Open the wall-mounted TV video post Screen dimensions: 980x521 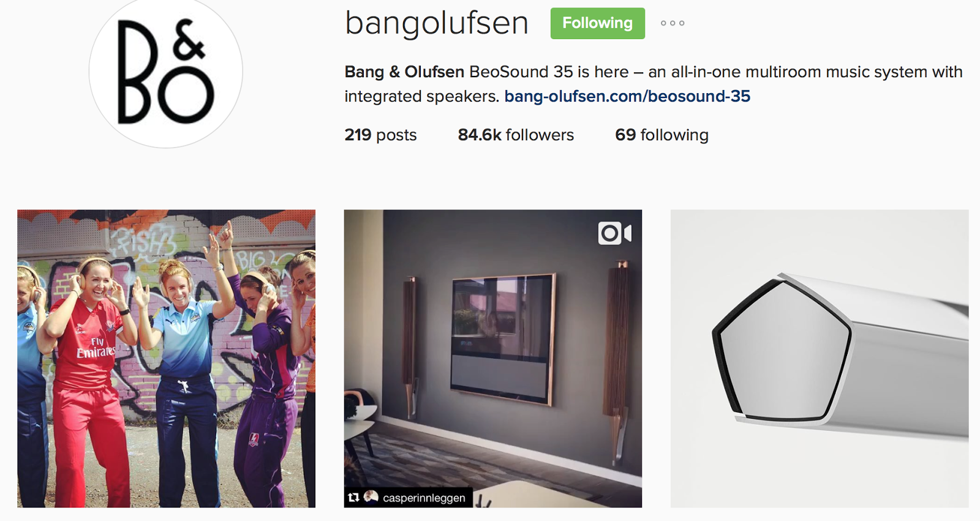(x=493, y=359)
